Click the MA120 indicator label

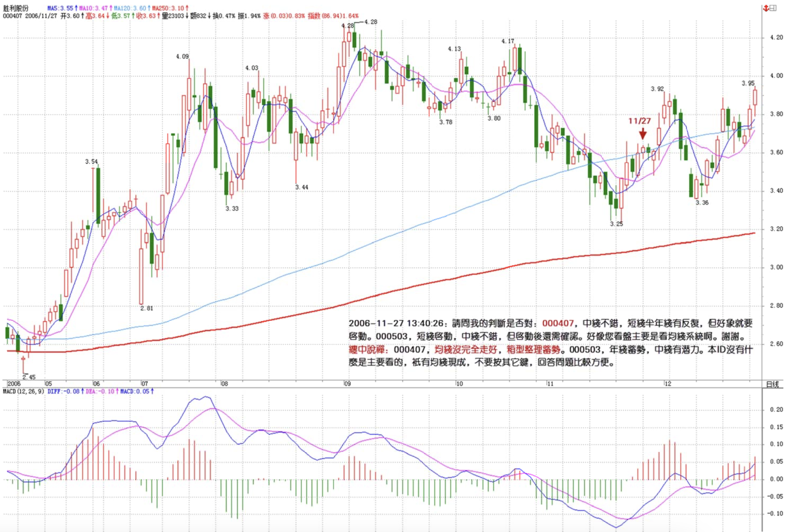pyautogui.click(x=132, y=8)
